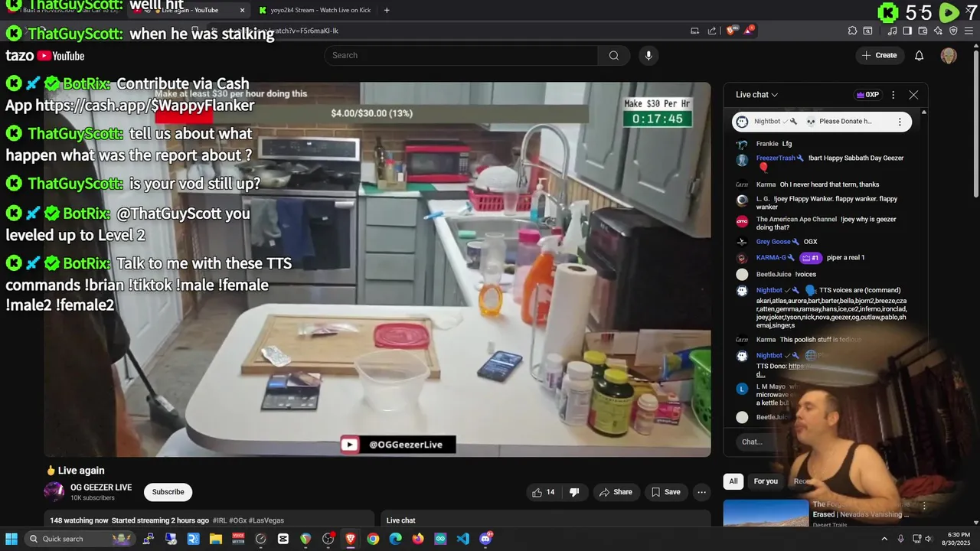Open File Explorer from the taskbar
This screenshot has width=980, height=551.
(216, 539)
